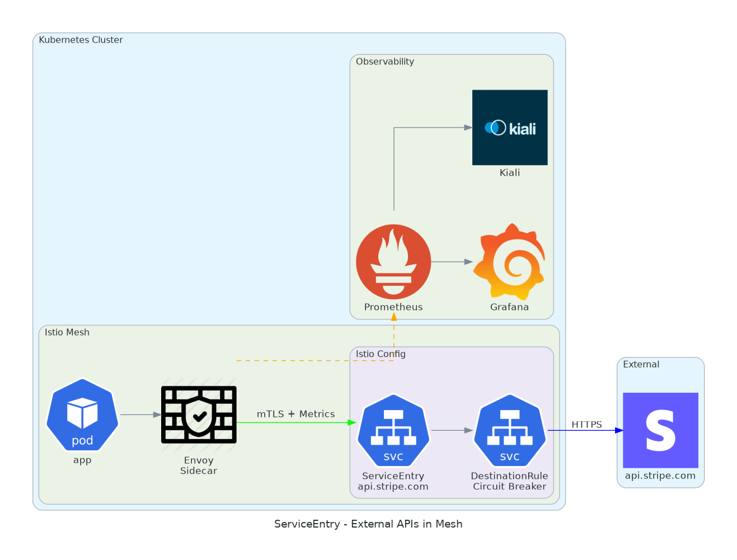
Task: Open the Stripe logo icon
Action: click(x=660, y=430)
